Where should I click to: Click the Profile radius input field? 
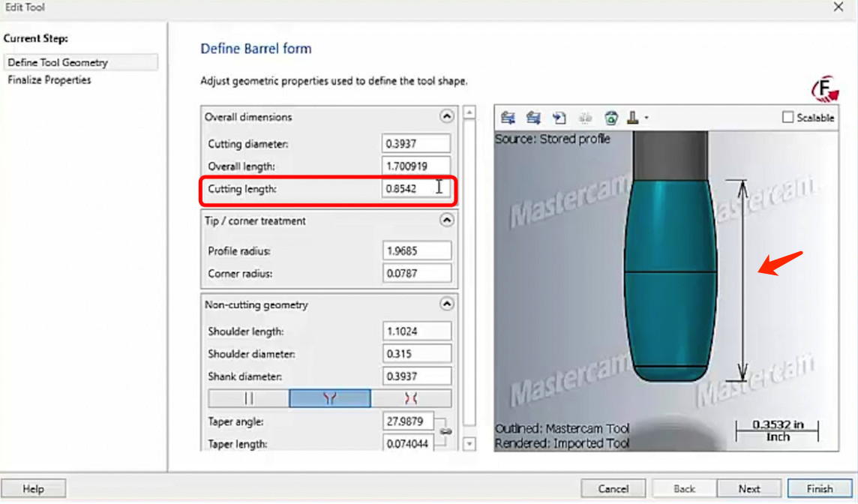417,250
